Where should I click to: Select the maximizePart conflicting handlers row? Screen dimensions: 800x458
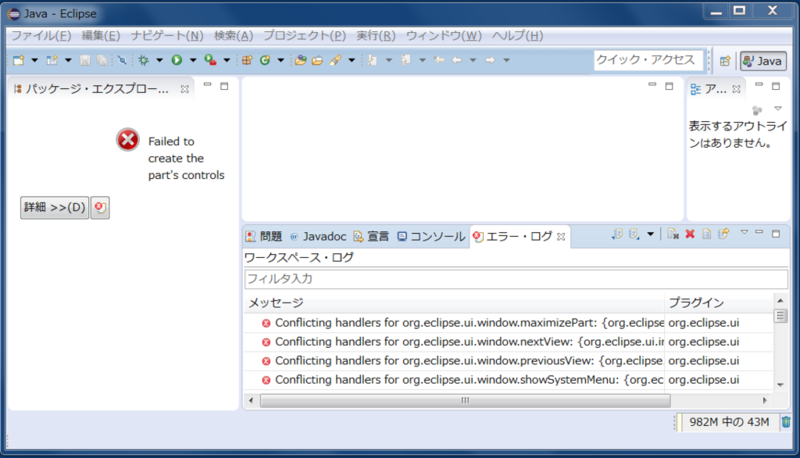(x=509, y=323)
